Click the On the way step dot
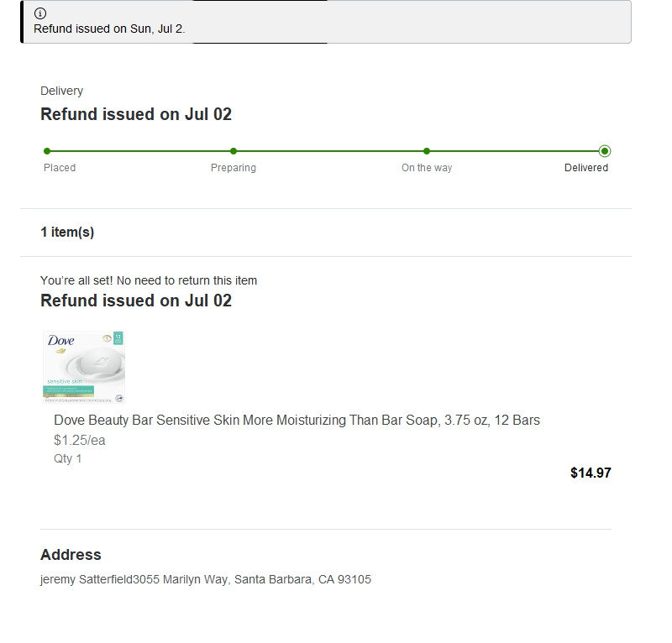Image resolution: width=672 pixels, height=643 pixels. (x=427, y=151)
